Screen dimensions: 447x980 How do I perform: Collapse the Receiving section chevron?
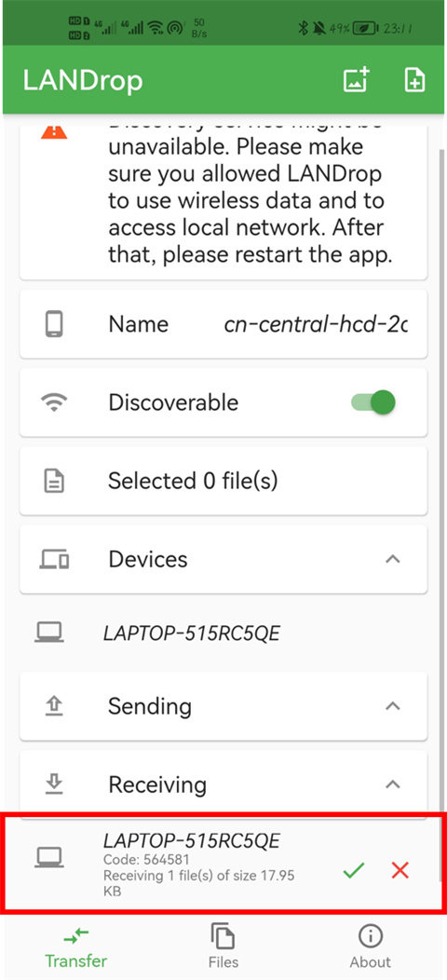(393, 784)
